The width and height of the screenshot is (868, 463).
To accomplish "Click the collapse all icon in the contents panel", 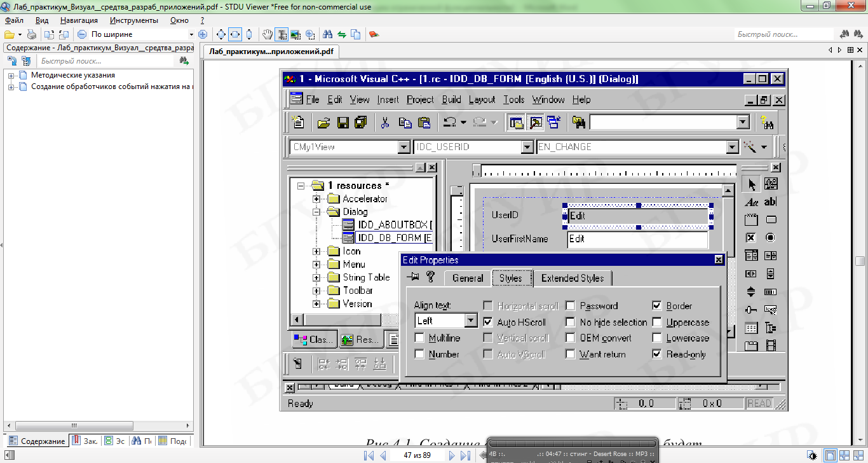I will (26, 61).
